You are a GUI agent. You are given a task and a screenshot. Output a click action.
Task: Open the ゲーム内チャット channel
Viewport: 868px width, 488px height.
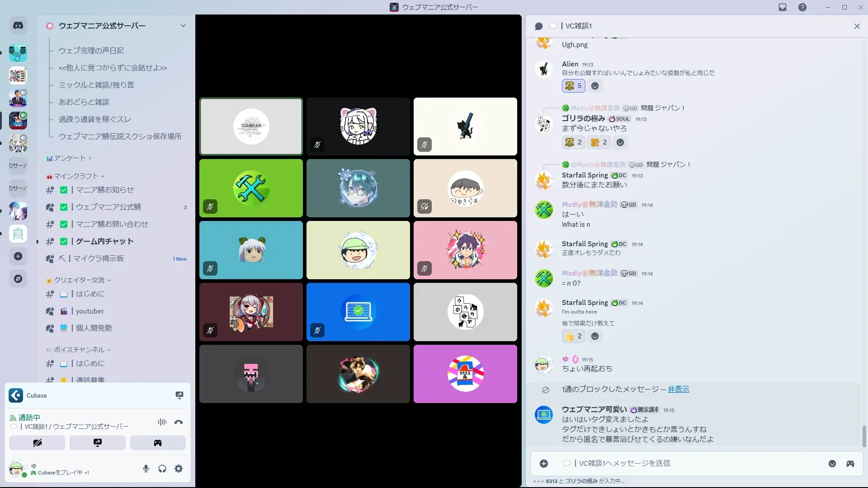pyautogui.click(x=104, y=241)
